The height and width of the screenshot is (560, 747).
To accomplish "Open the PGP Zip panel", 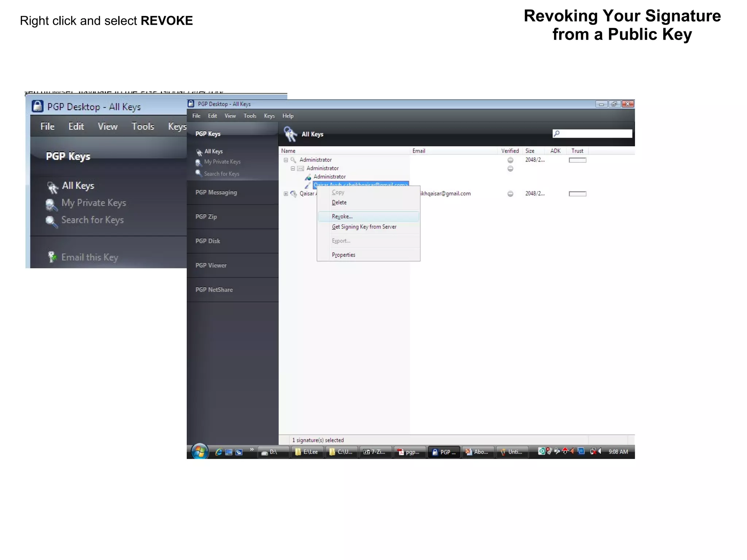I will 232,217.
